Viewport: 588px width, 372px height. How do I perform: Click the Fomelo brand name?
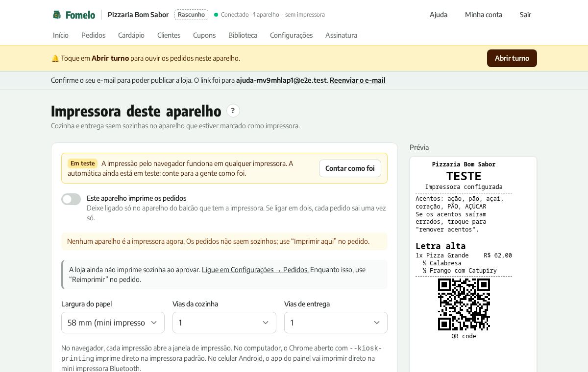pyautogui.click(x=80, y=15)
